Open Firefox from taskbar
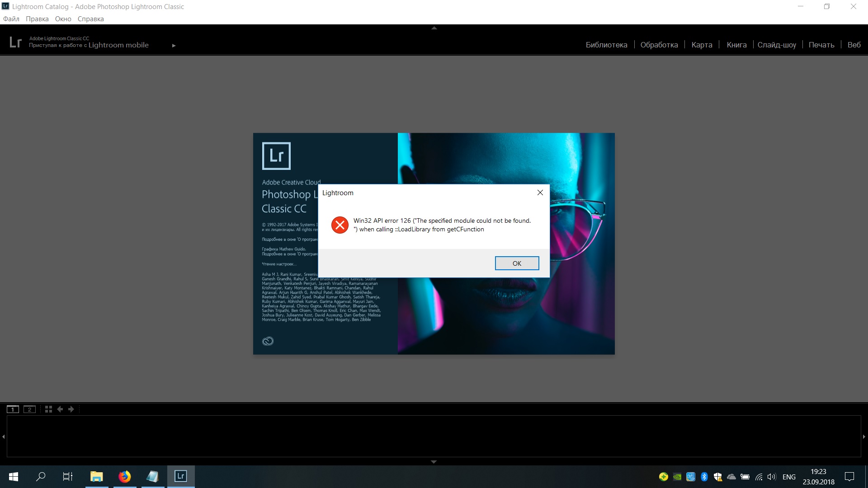The height and width of the screenshot is (488, 868). click(x=125, y=477)
